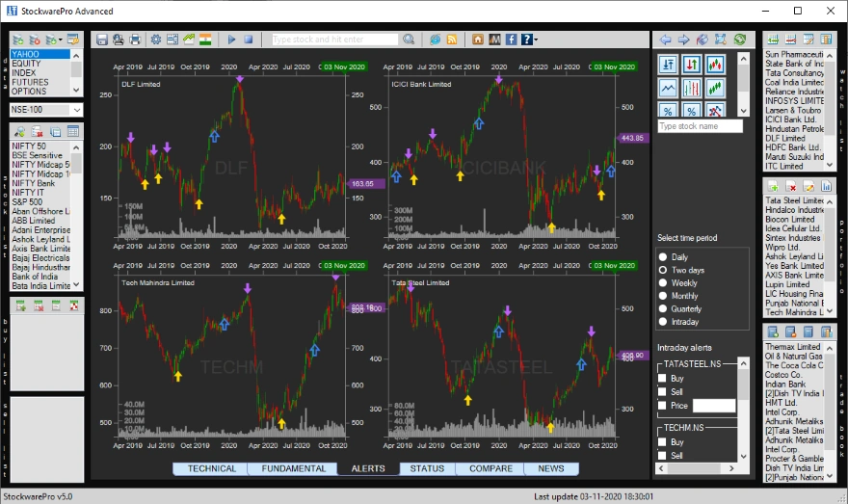848x504 pixels.
Task: Enable the Buy alert for TATASTEEL.NS
Action: pyautogui.click(x=663, y=379)
